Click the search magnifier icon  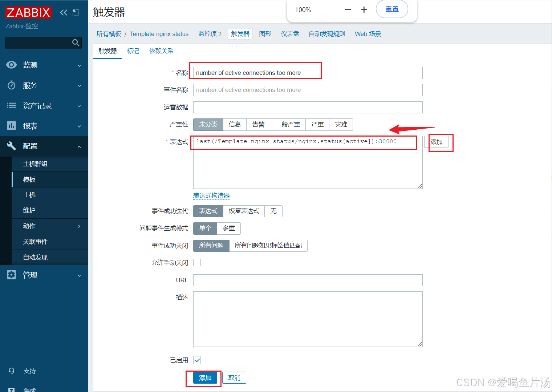pos(76,43)
